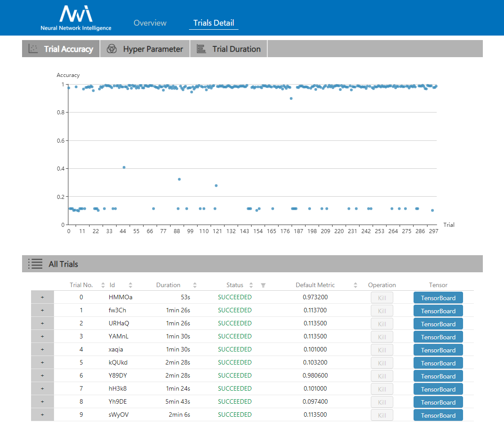
Task: Open the Status column filter icon
Action: [x=263, y=285]
